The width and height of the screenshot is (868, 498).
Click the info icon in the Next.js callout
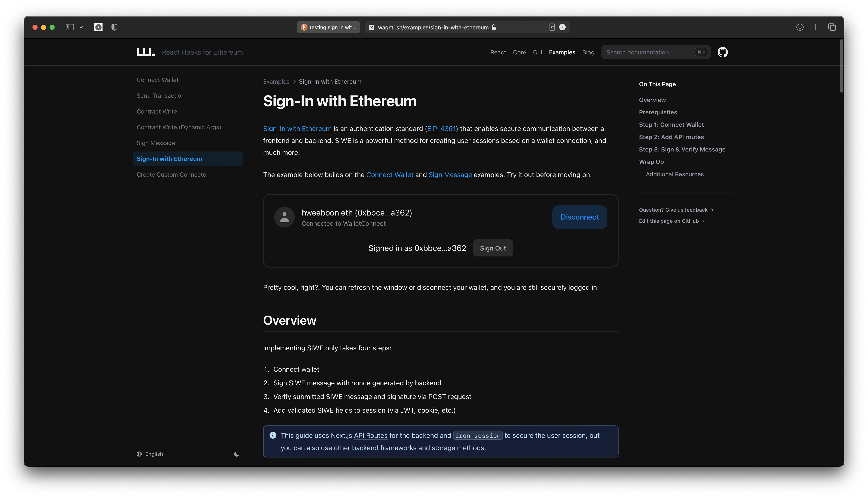coord(273,435)
